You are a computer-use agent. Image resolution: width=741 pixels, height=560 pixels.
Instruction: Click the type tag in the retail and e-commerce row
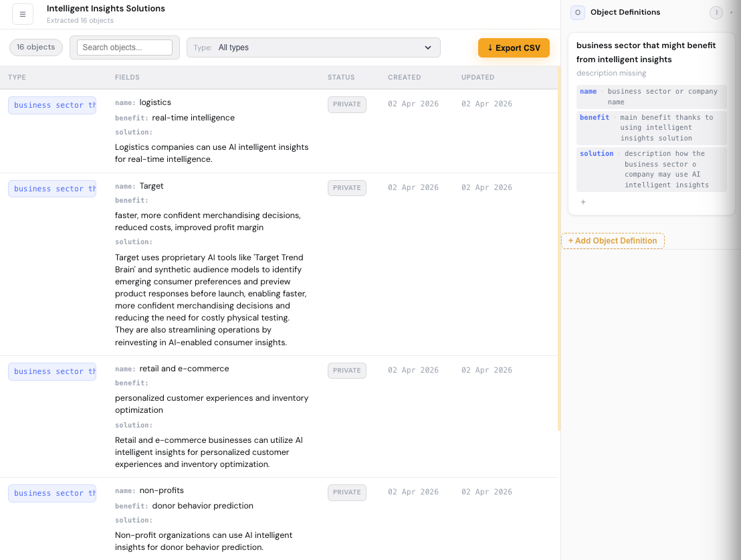click(x=52, y=371)
